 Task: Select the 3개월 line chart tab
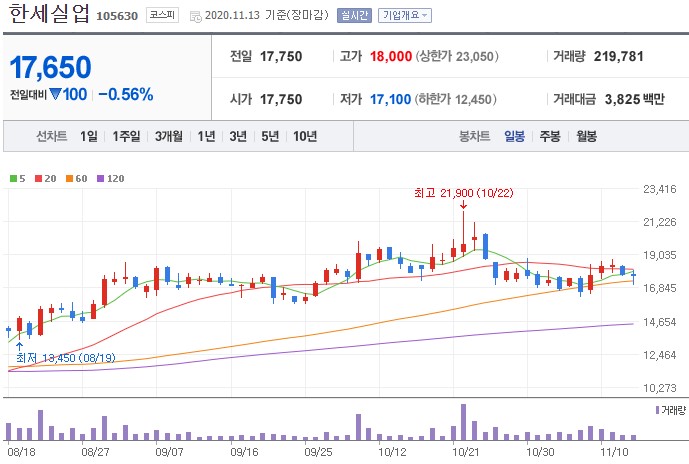(x=169, y=136)
